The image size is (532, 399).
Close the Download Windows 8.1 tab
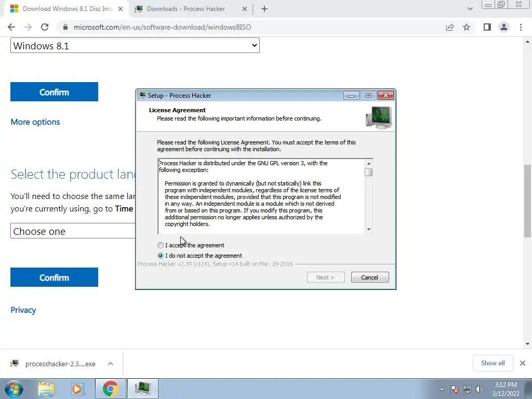pyautogui.click(x=121, y=9)
